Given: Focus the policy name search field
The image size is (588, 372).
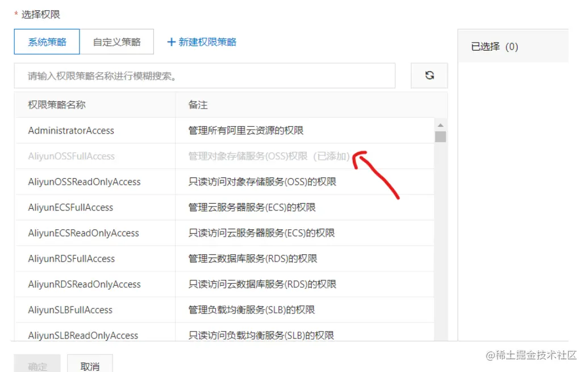Looking at the screenshot, I should point(205,76).
